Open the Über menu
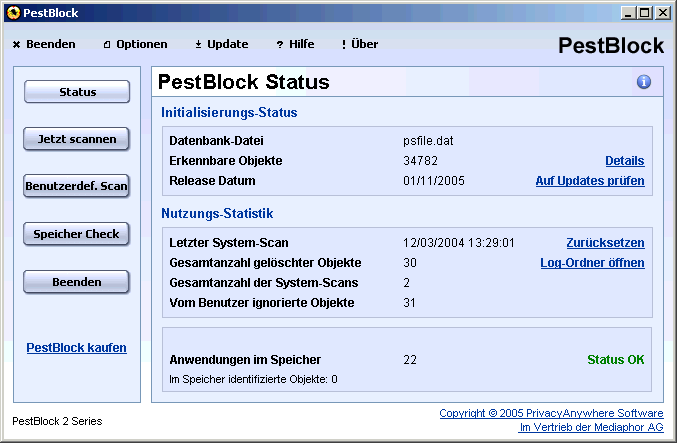677x443 pixels. [360, 44]
